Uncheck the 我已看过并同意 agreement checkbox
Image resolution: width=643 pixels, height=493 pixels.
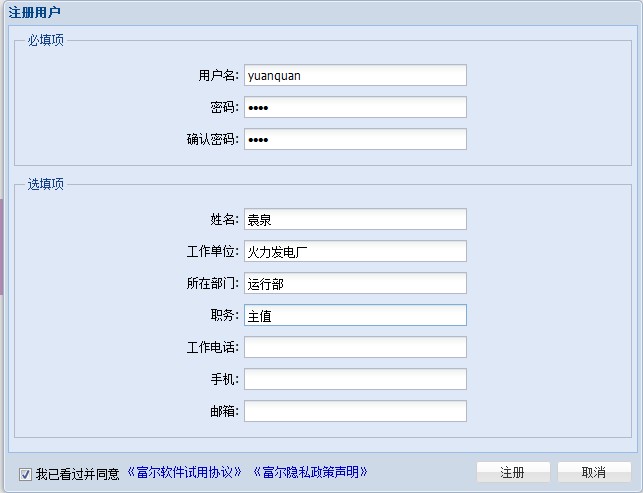[25, 474]
